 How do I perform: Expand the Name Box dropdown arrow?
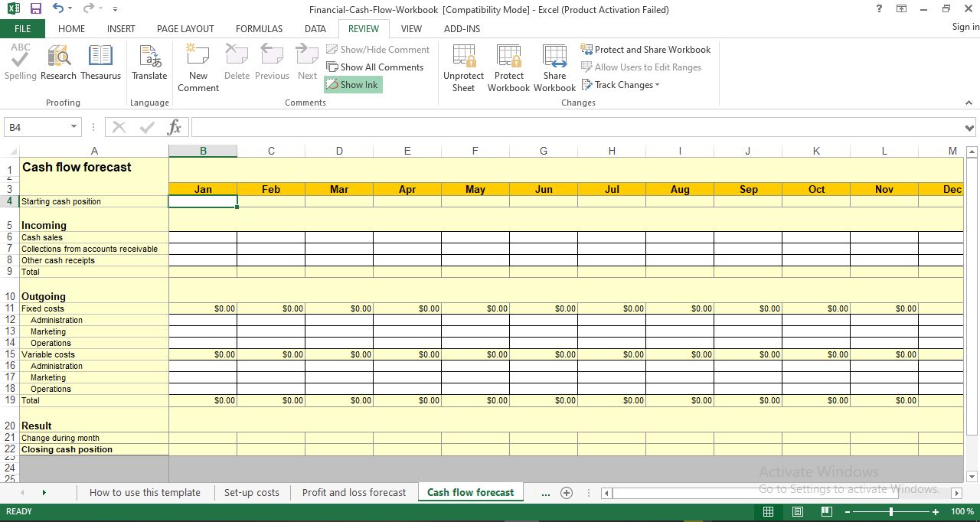(74, 127)
